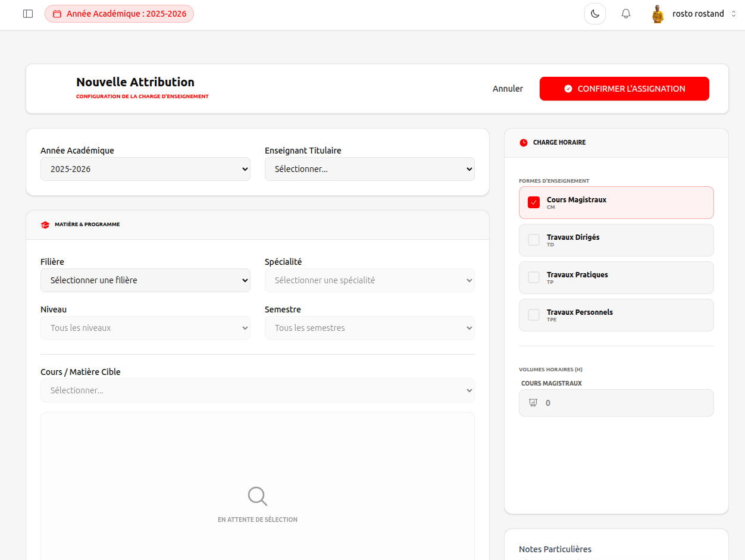The height and width of the screenshot is (560, 745).
Task: Switch to dark mode with moon icon
Action: coord(595,14)
